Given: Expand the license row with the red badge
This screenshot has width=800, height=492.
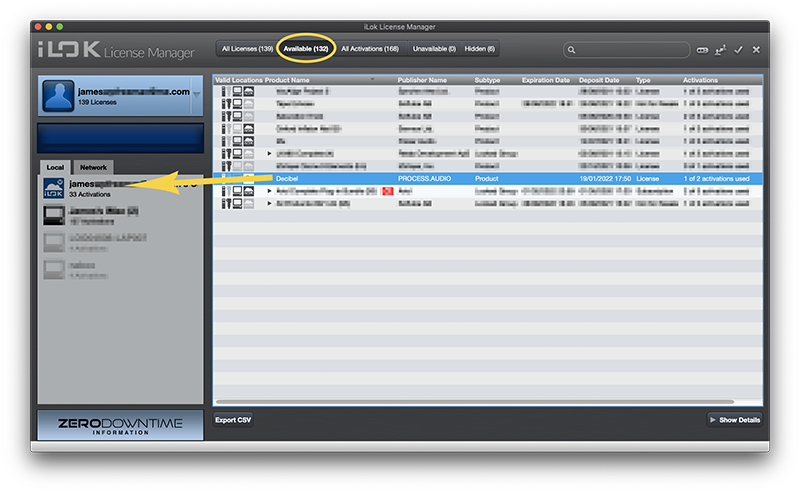Looking at the screenshot, I should pyautogui.click(x=269, y=191).
